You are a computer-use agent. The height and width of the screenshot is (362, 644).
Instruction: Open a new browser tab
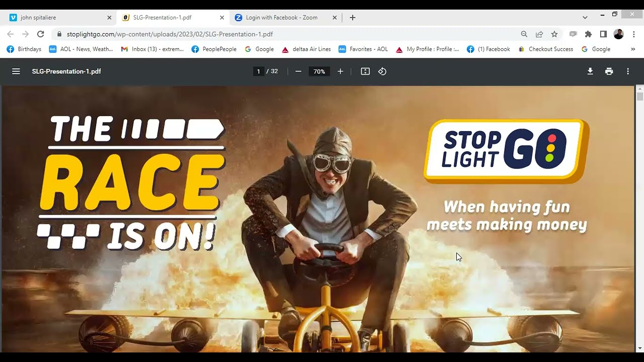tap(353, 18)
